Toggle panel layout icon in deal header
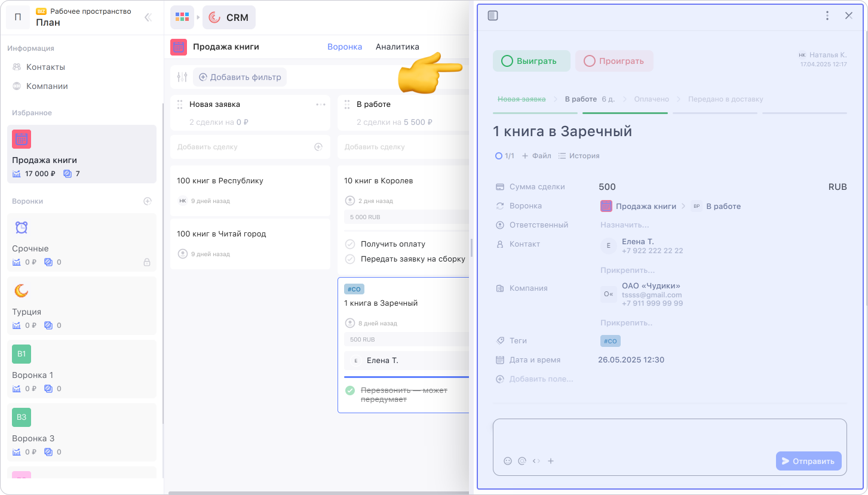Image resolution: width=868 pixels, height=495 pixels. pyautogui.click(x=493, y=16)
